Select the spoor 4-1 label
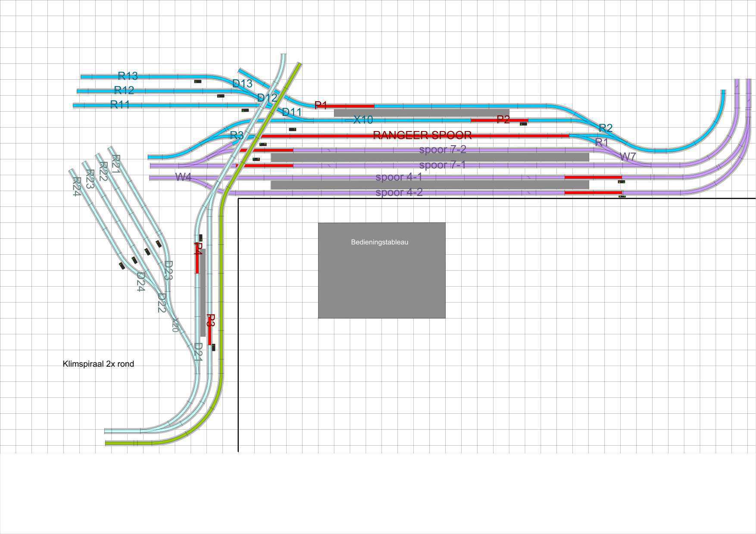This screenshot has height=534, width=756. coord(399,177)
